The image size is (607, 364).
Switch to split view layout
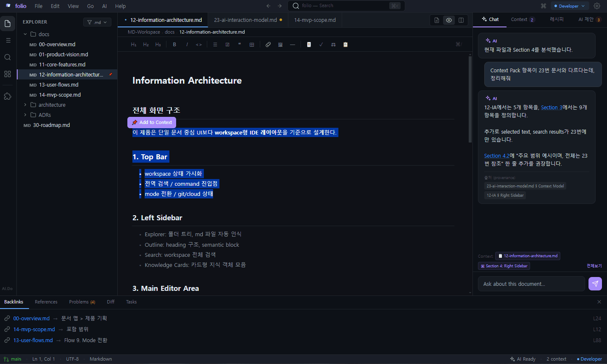[x=461, y=20]
